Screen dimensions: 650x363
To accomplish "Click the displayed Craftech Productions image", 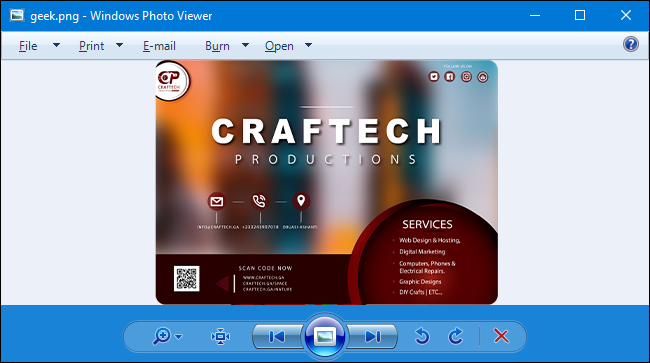I will (327, 182).
